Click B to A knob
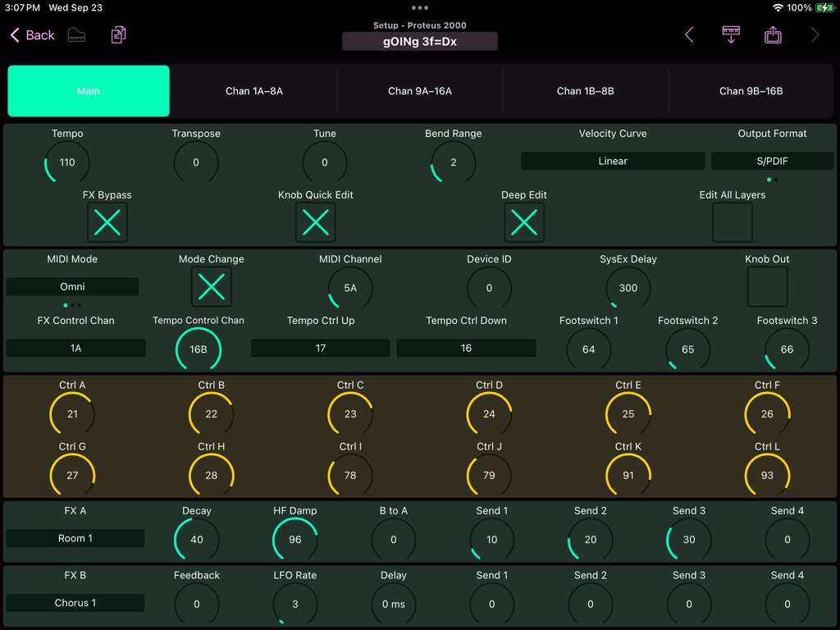The width and height of the screenshot is (840, 630). (x=394, y=540)
